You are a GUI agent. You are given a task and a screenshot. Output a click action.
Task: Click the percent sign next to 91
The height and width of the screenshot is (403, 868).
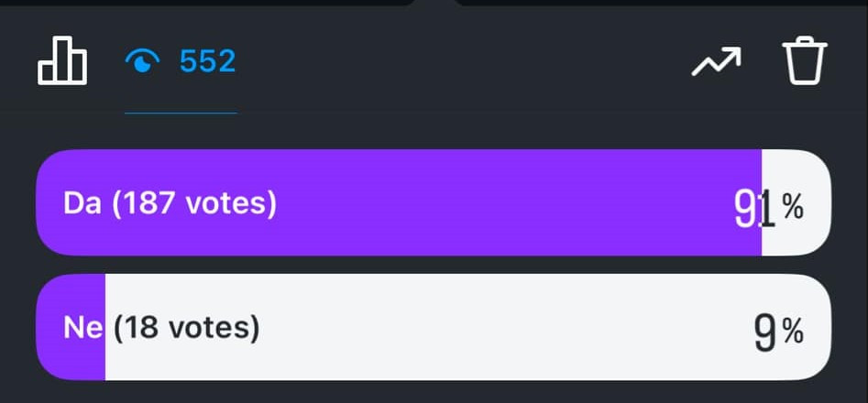coord(793,208)
